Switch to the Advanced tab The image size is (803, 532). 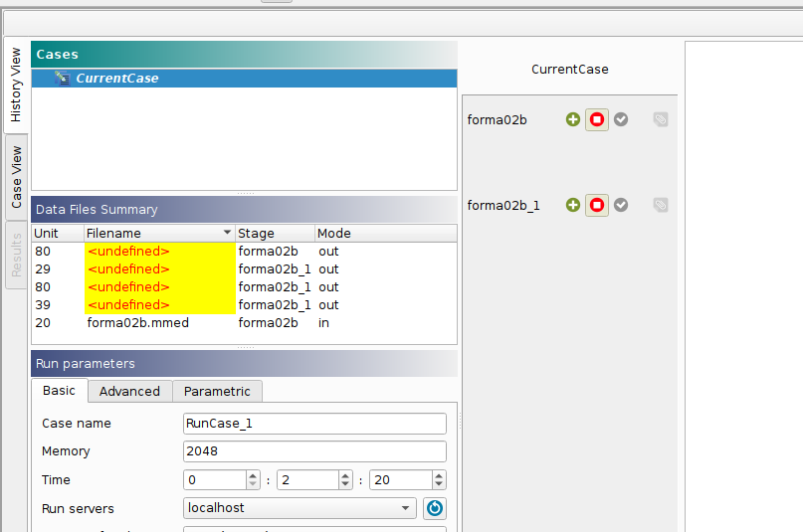(x=129, y=391)
